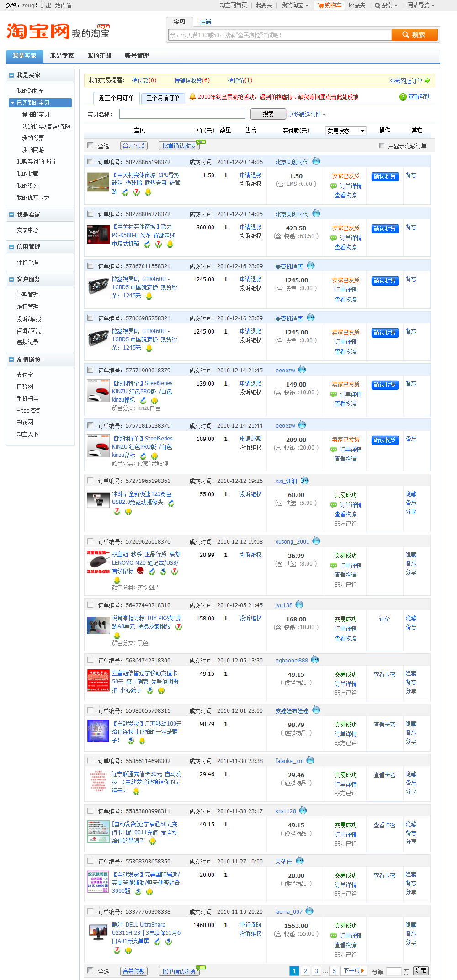Open the 网站导航 dropdown in the top bar
This screenshot has height=980, width=457.
421,5
